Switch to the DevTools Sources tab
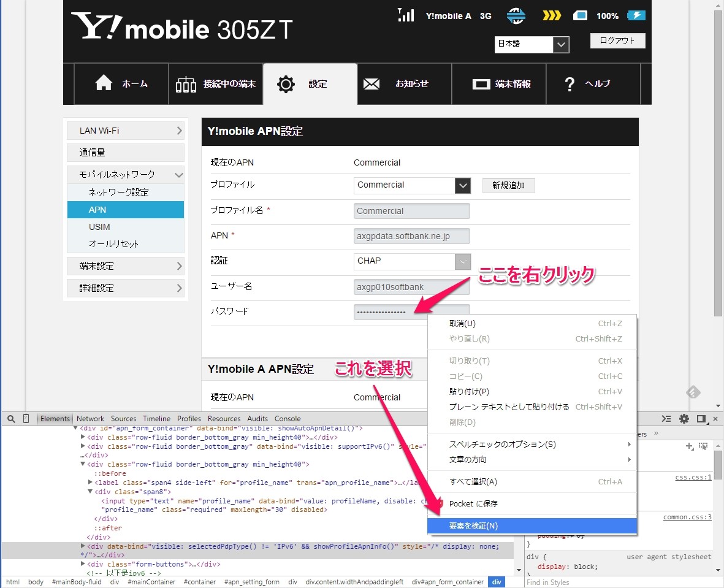The width and height of the screenshot is (724, 588). [124, 419]
